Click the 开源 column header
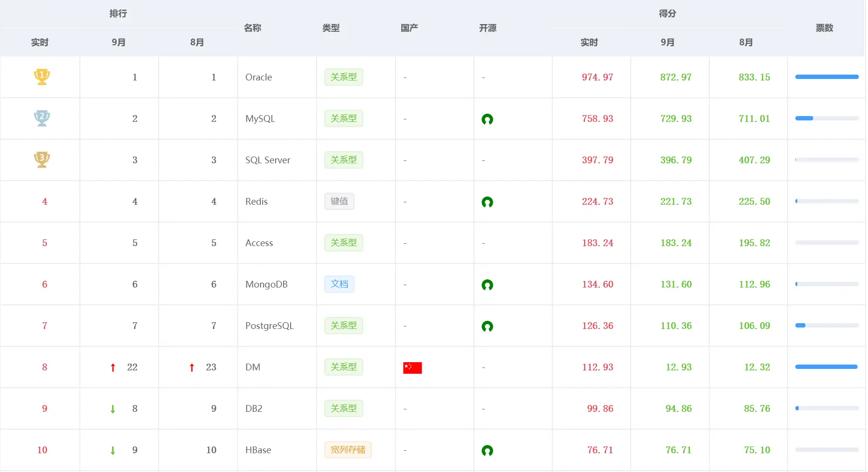This screenshot has width=868, height=472. (488, 28)
